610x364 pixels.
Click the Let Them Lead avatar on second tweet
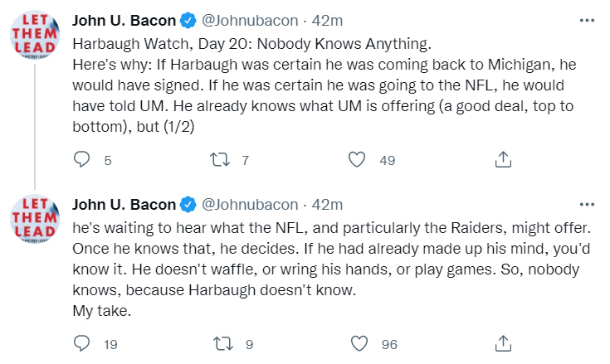[x=35, y=219]
